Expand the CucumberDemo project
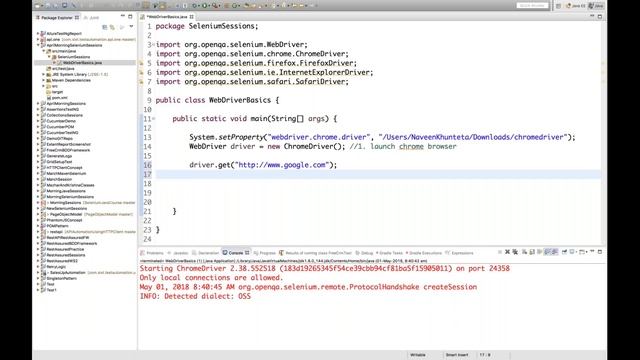 [38, 121]
